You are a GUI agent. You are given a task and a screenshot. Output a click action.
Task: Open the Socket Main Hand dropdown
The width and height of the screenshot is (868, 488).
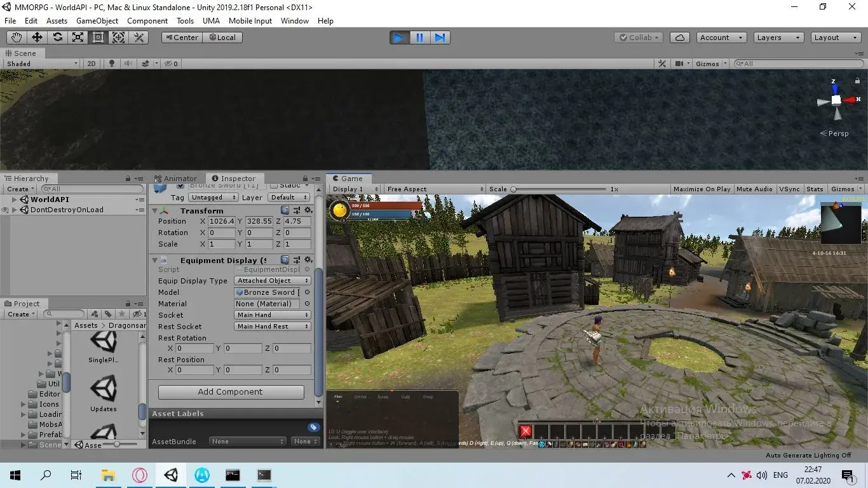tap(273, 315)
